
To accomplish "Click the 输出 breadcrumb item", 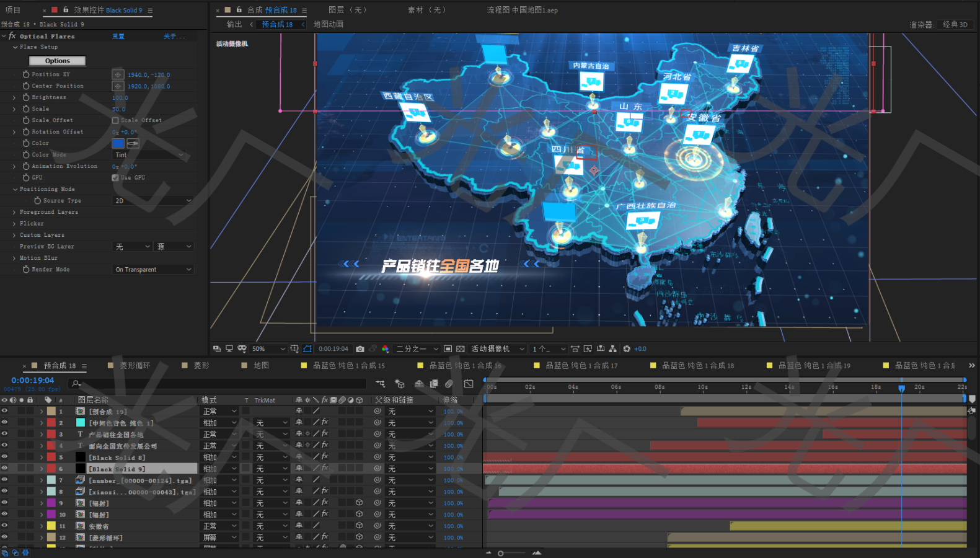I will tap(234, 24).
